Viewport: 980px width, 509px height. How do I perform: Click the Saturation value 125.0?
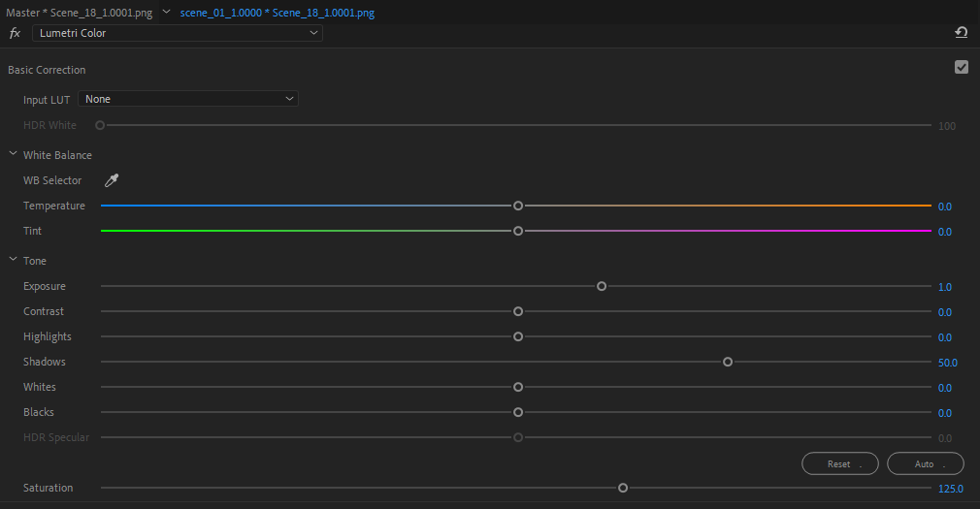tap(951, 489)
